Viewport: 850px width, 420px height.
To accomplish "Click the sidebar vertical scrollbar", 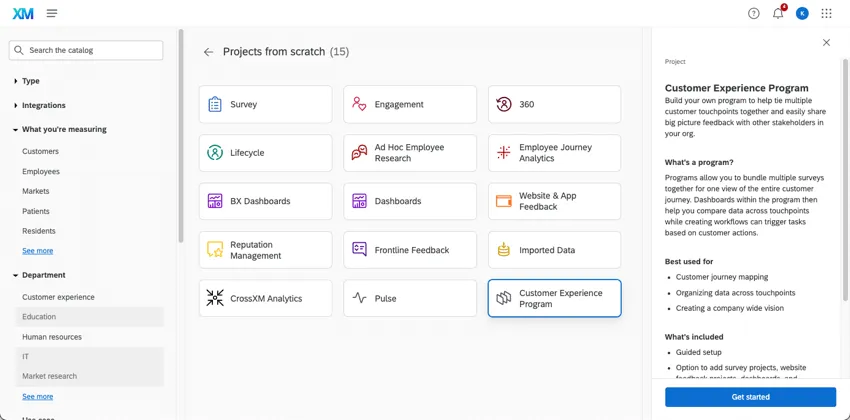I will pyautogui.click(x=181, y=135).
